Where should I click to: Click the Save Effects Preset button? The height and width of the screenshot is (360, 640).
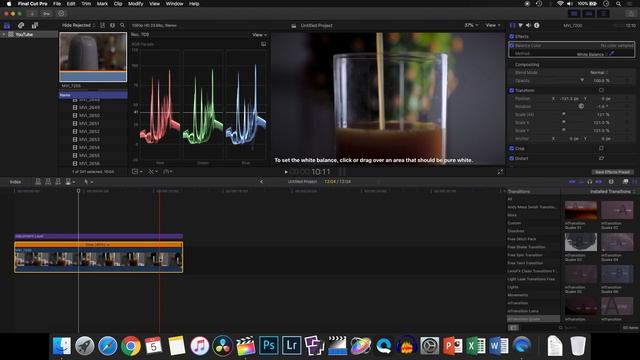[x=612, y=172]
